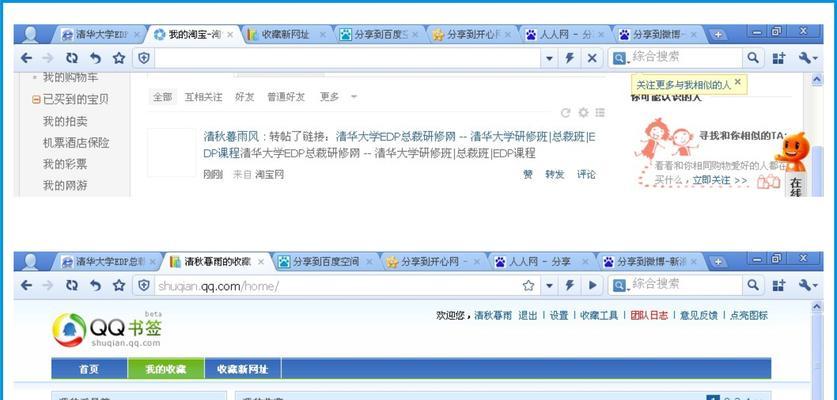Click favorites star left of bottom address bar
Image resolution: width=837 pixels, height=400 pixels.
[119, 285]
